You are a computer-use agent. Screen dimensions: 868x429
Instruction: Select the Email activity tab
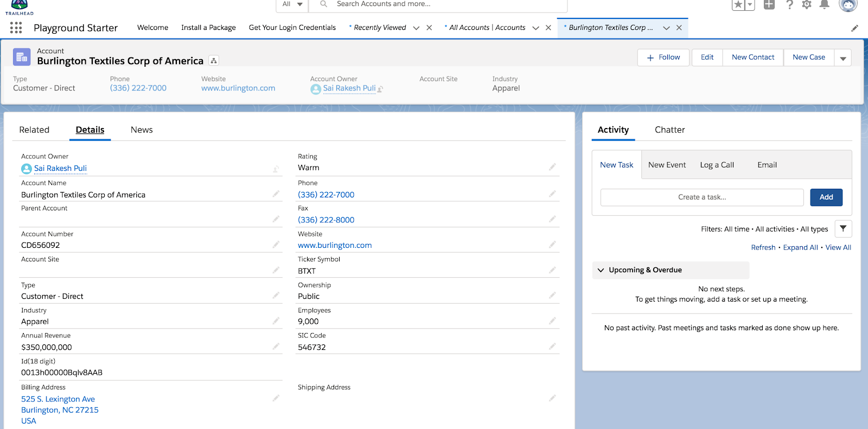(x=767, y=165)
